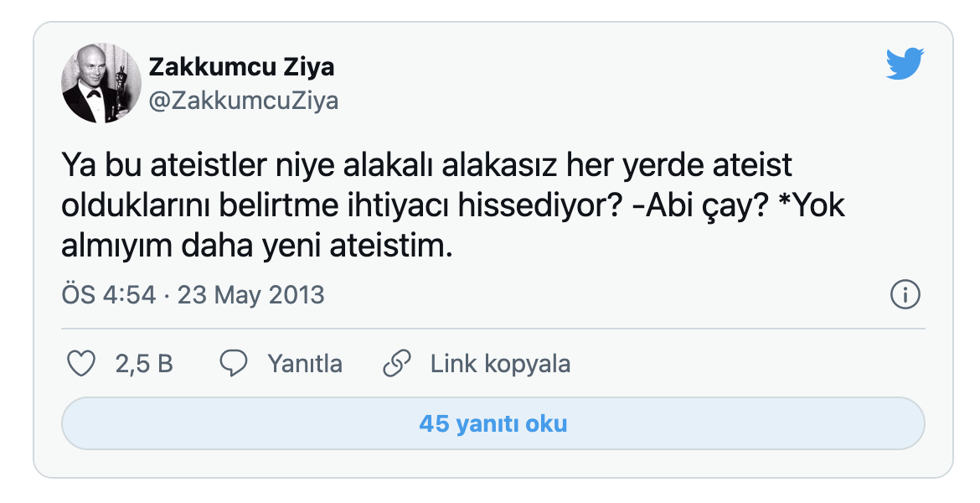
Task: Click the Oscar-statue profile photo
Action: pyautogui.click(x=100, y=80)
